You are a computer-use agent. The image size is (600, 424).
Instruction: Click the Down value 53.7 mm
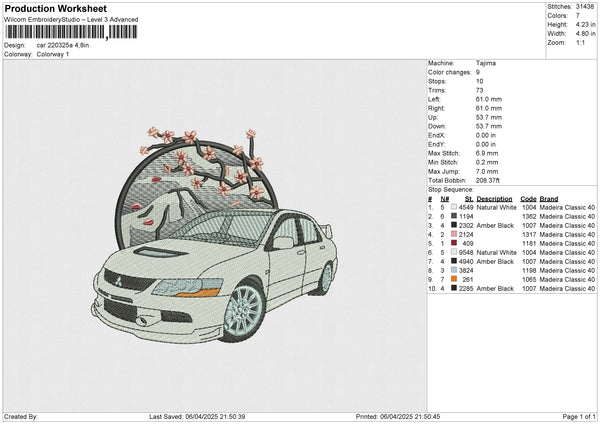click(489, 126)
